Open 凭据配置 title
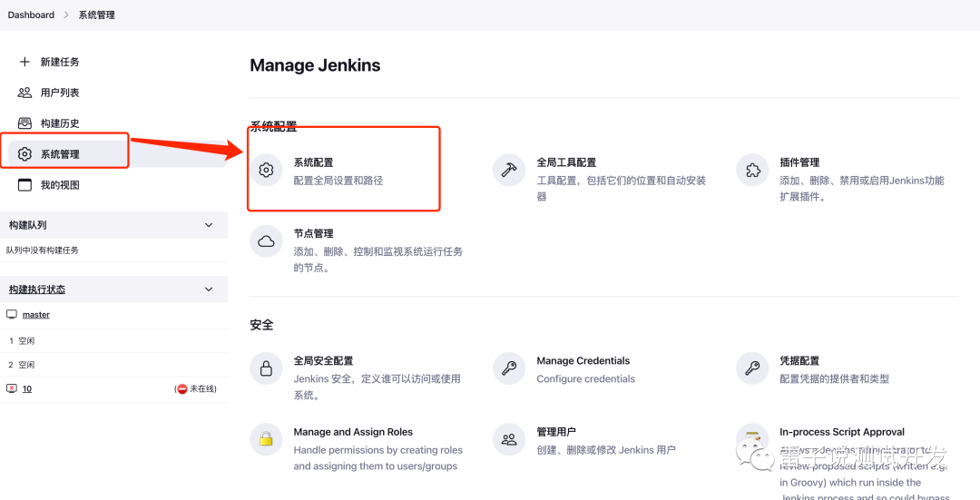Image resolution: width=980 pixels, height=500 pixels. click(799, 361)
